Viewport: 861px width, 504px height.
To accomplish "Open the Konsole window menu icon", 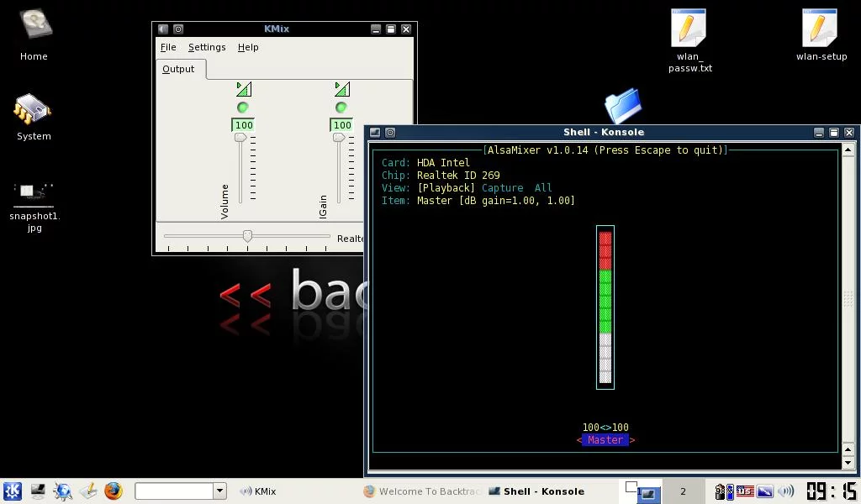I will coord(375,132).
